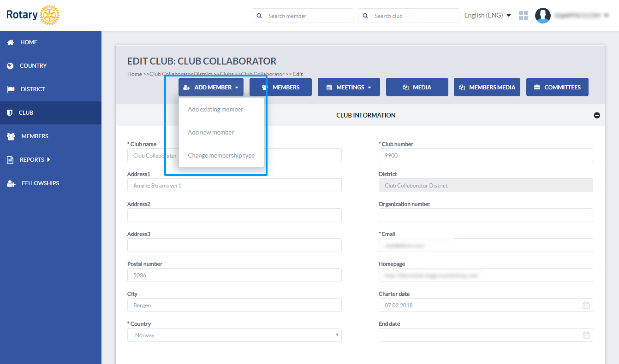Click the Address1 input field
Image resolution: width=619 pixels, height=364 pixels.
point(234,185)
